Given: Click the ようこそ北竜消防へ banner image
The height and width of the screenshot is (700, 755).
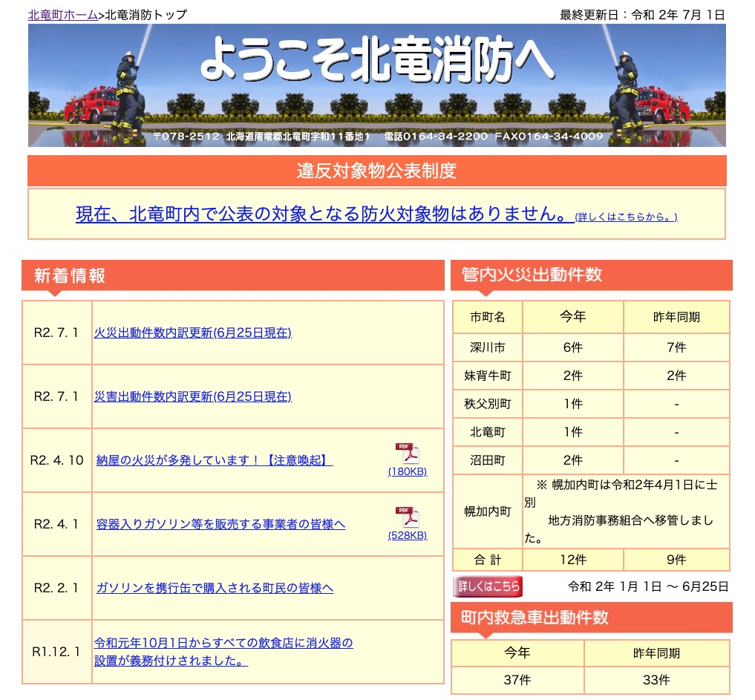Looking at the screenshot, I should point(376,85).
